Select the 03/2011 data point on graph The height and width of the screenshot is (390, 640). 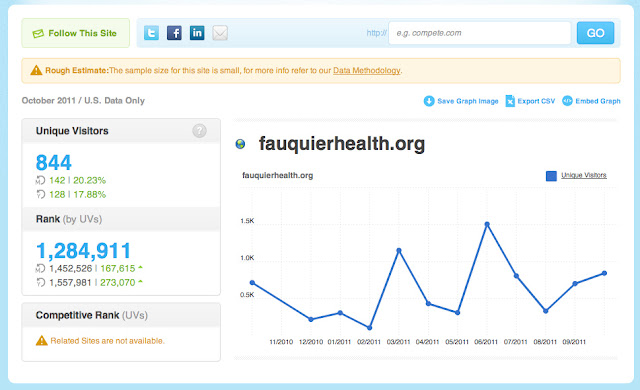point(399,250)
